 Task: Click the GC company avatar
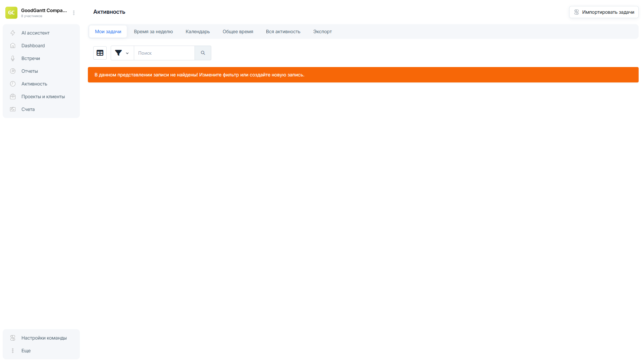[11, 12]
